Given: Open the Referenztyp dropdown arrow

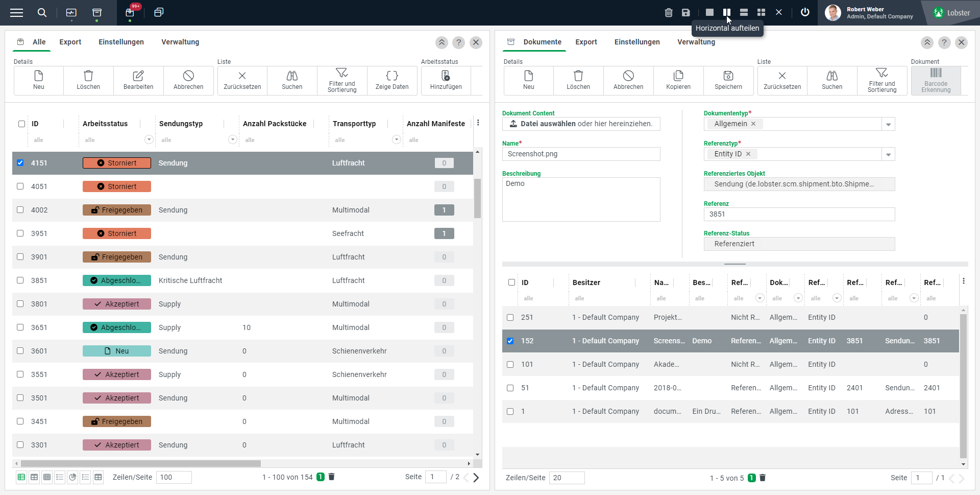Looking at the screenshot, I should tap(889, 154).
